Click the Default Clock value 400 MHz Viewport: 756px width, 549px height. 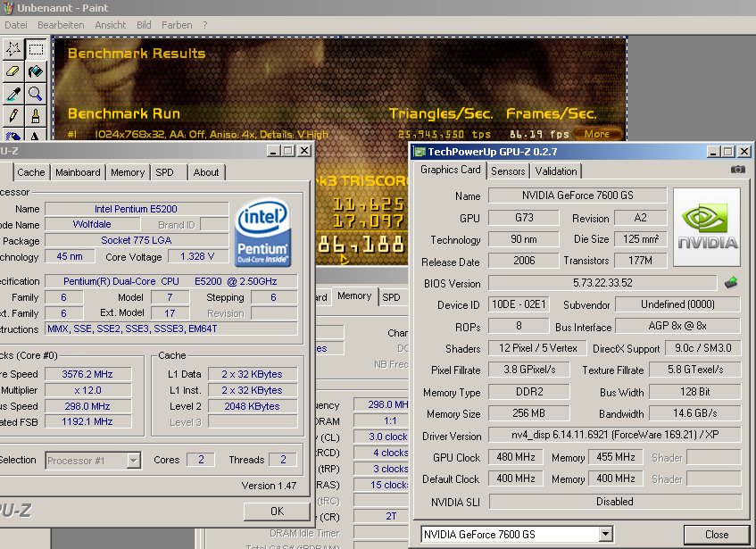coord(515,478)
